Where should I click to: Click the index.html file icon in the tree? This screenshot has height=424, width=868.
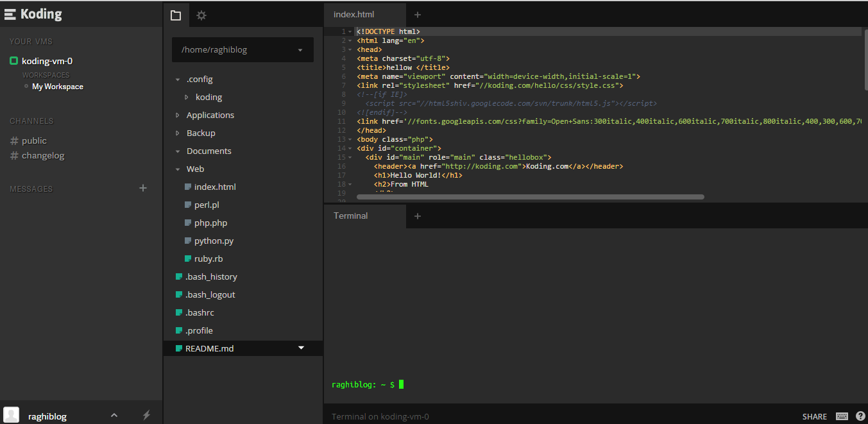click(188, 187)
